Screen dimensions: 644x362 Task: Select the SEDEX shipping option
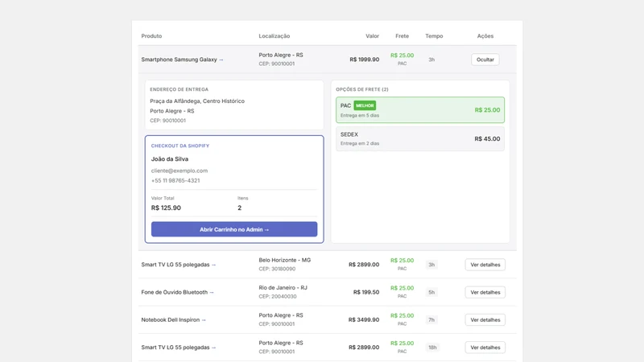(x=420, y=138)
